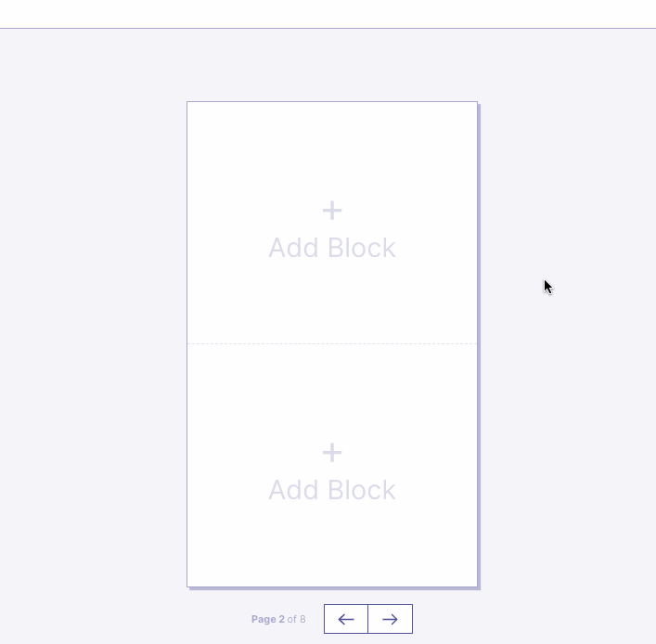The height and width of the screenshot is (644, 656).
Task: Click the plus icon in the top block
Action: (x=332, y=211)
